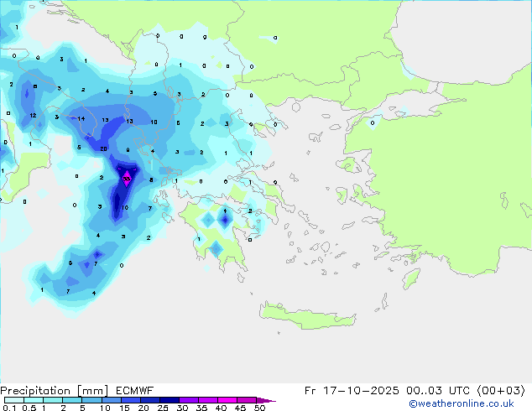Click the island of Crete on the map
This screenshot has width=532, height=411.
307,316
